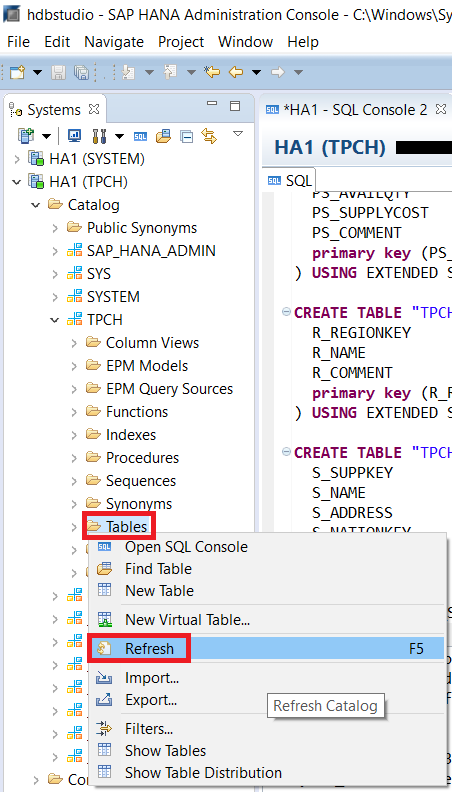
Task: Click the Add System icon in Systems toolbar
Action: [x=26, y=136]
